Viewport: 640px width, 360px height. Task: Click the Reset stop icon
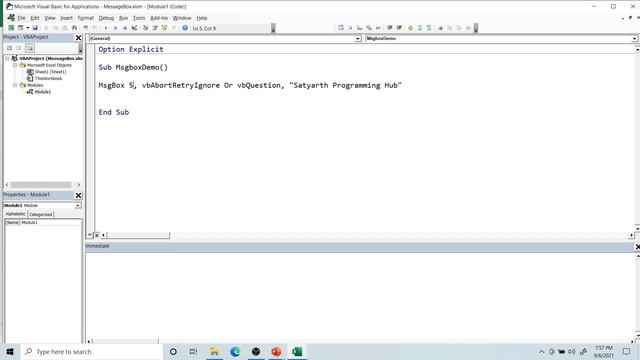click(x=125, y=28)
